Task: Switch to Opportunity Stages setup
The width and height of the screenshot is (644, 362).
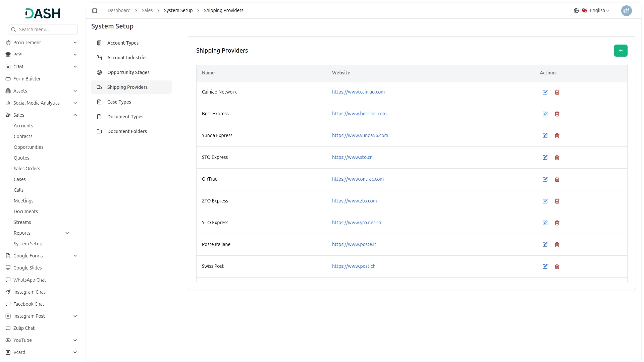Action: [131, 72]
